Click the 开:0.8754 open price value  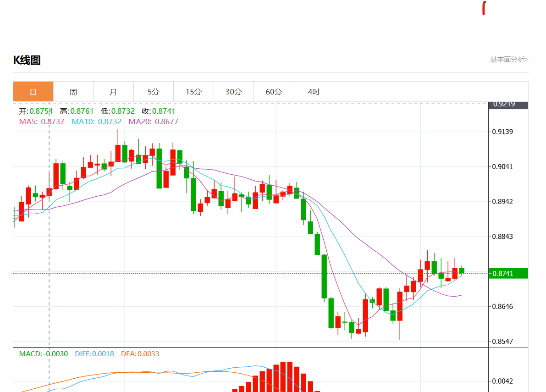[36, 111]
